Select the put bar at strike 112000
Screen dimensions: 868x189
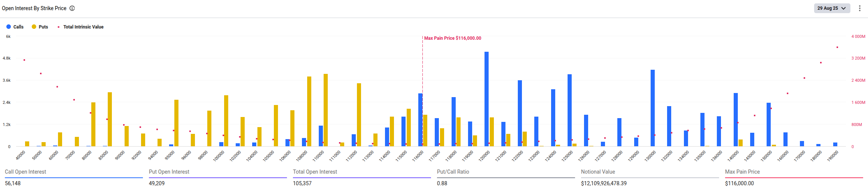click(x=359, y=115)
